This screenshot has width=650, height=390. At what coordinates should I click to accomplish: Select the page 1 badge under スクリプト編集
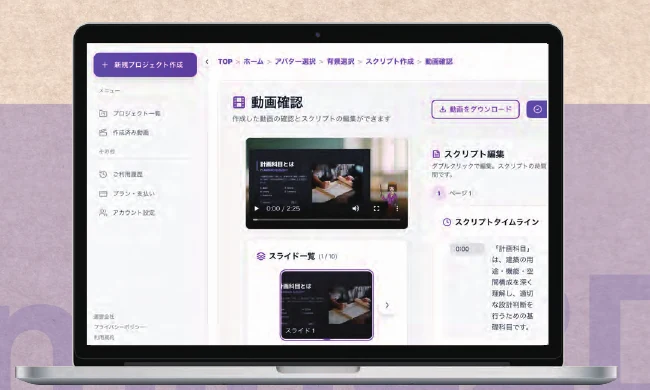point(439,193)
